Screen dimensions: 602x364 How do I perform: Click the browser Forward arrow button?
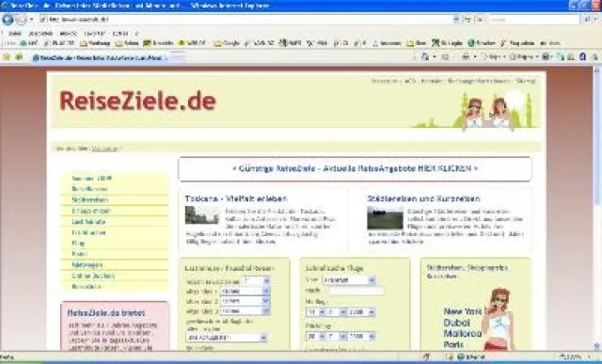(x=21, y=19)
